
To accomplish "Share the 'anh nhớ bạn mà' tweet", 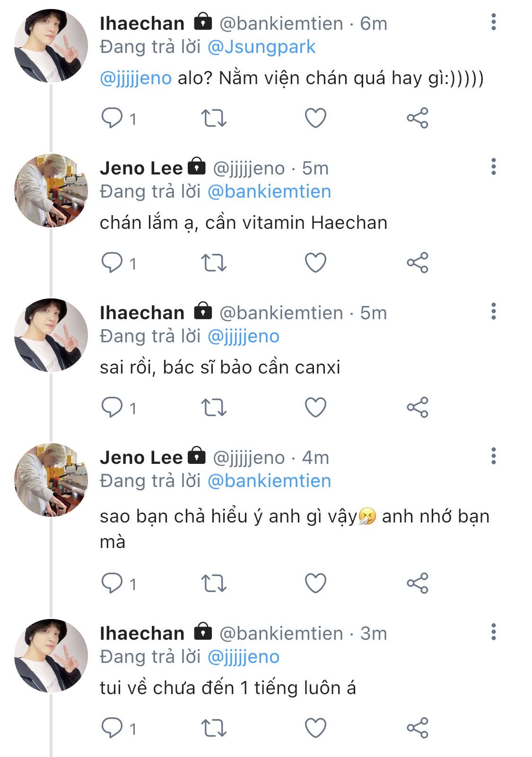I will tap(417, 583).
